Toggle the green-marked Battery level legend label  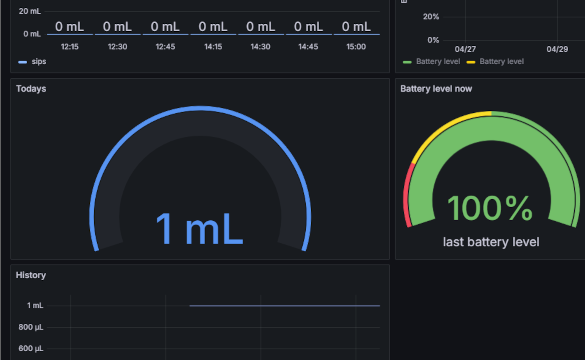tap(438, 62)
